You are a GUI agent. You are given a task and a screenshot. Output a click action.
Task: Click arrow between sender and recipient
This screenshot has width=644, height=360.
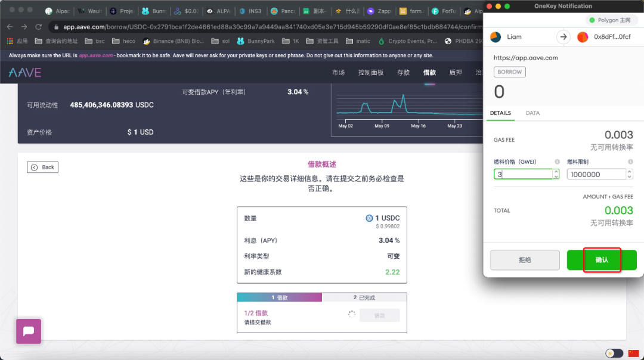point(563,37)
